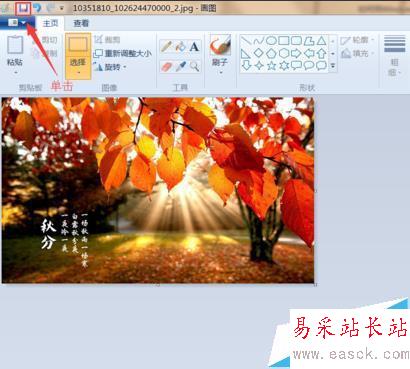Select the straight line shape
The height and width of the screenshot is (369, 410).
pos(246,41)
